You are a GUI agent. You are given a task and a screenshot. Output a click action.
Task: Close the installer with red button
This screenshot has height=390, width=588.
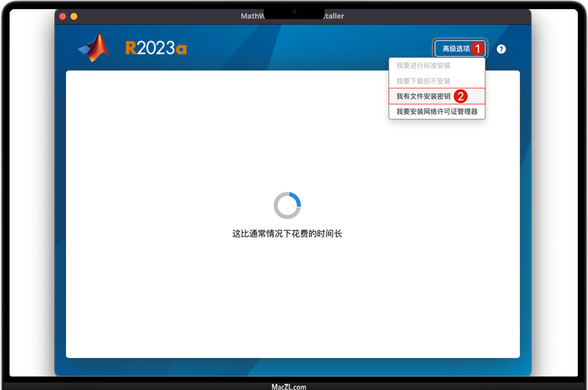pos(63,16)
